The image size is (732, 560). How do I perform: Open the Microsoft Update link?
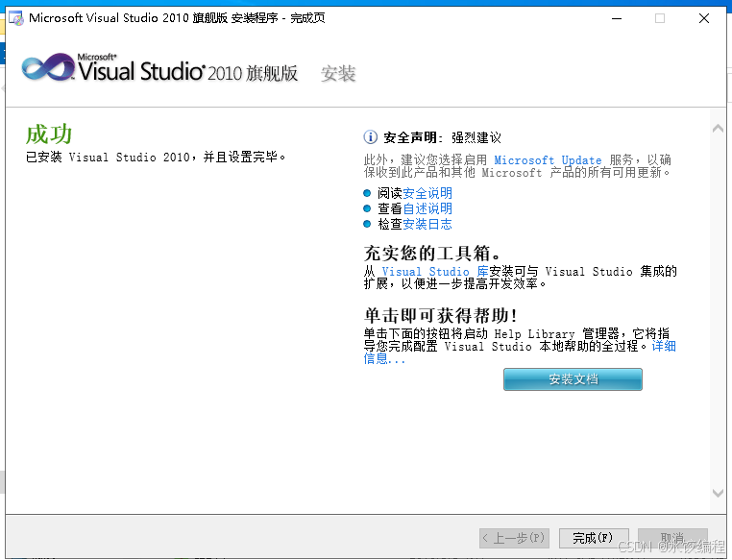click(548, 160)
